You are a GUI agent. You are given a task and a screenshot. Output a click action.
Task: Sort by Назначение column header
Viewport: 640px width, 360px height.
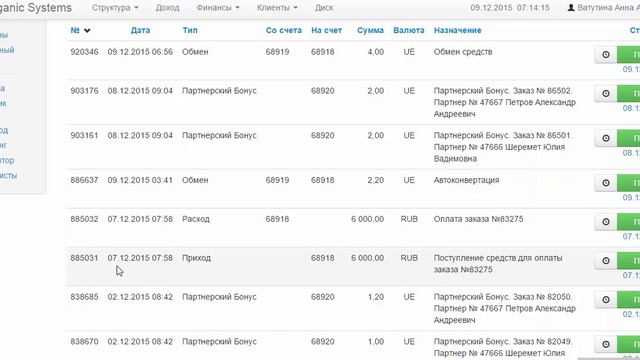pos(458,30)
